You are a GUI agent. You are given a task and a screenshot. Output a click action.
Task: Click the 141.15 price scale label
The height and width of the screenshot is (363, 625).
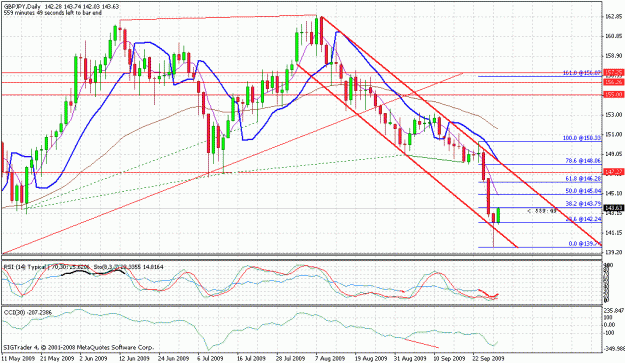(614, 232)
